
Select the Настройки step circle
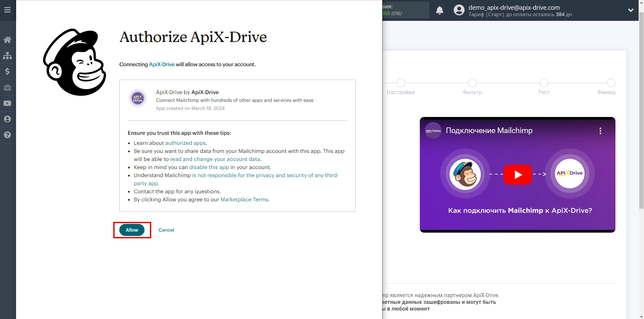click(401, 83)
